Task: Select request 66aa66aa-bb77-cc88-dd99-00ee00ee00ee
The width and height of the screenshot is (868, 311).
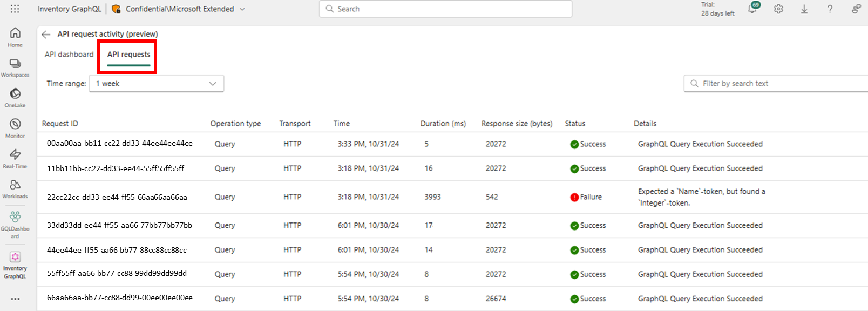Action: coord(120,298)
